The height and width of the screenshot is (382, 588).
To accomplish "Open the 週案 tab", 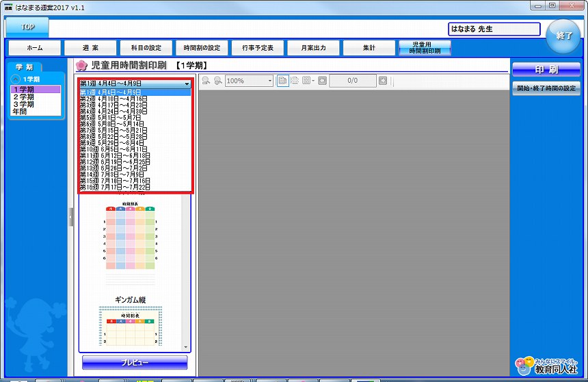I will click(90, 48).
